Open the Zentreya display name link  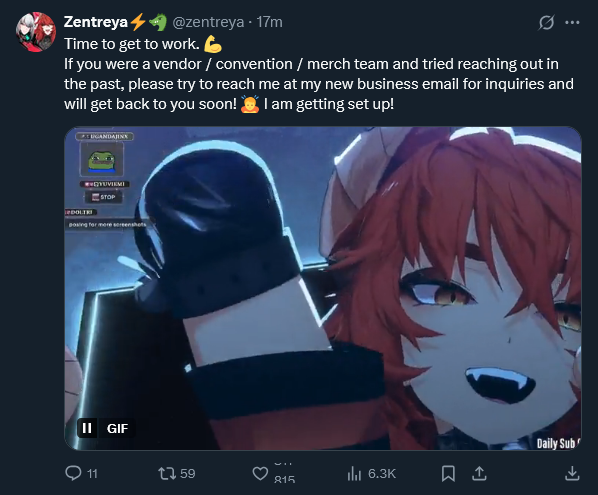click(x=95, y=22)
